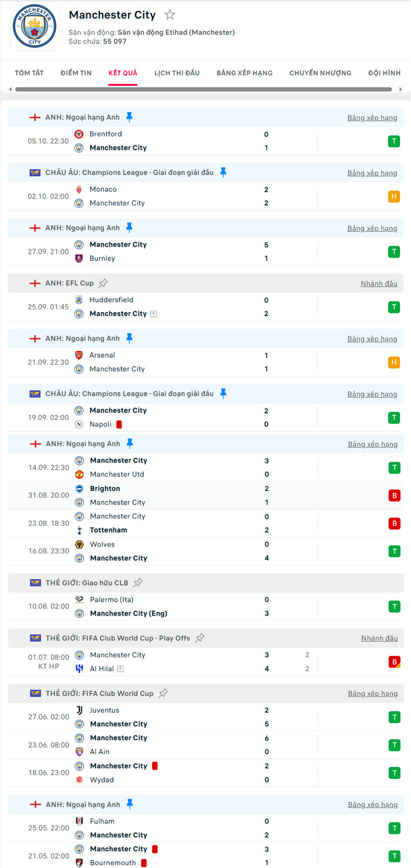Click the Arsenal team crest icon
The width and height of the screenshot is (411, 868).
pos(79,355)
